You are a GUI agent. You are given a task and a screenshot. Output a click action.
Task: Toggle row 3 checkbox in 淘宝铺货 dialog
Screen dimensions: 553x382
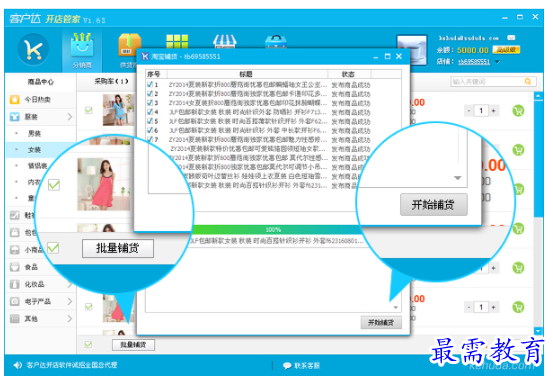pos(150,103)
